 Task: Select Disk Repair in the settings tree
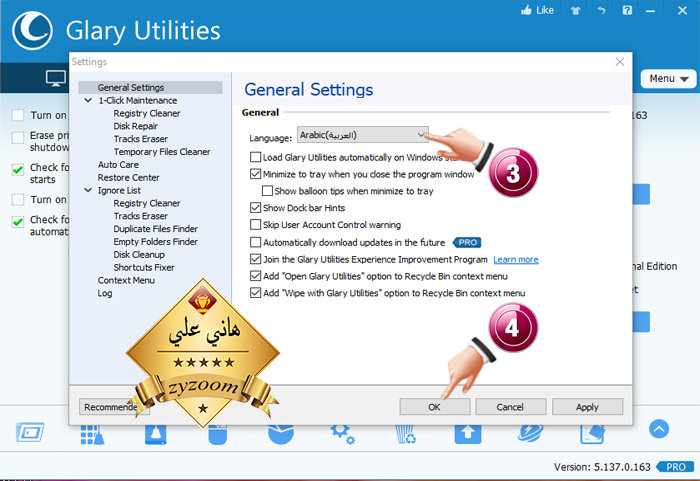pos(135,126)
